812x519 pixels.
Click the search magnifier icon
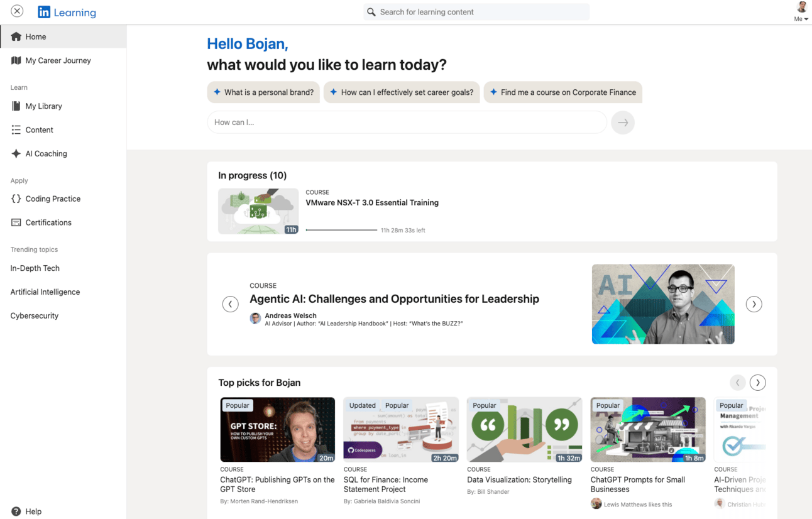coord(371,12)
